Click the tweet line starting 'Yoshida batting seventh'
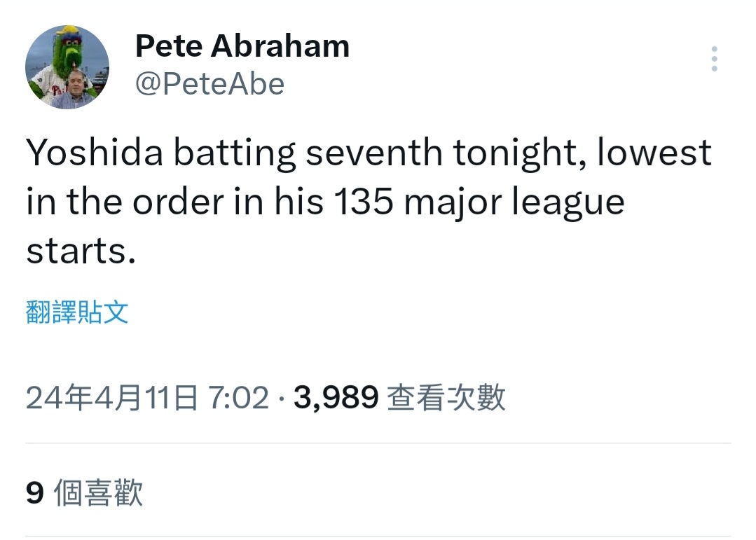Screen dimensions: 756x540 (x=369, y=153)
